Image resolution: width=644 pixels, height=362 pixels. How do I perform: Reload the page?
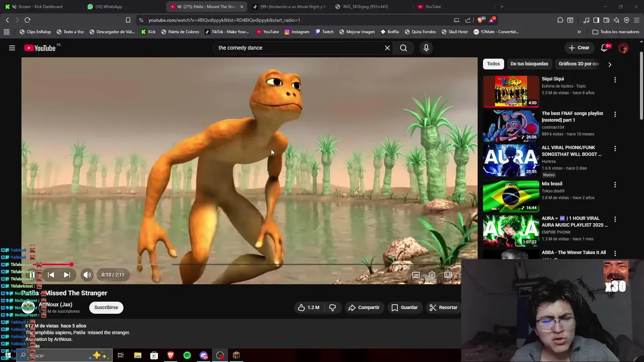click(27, 20)
